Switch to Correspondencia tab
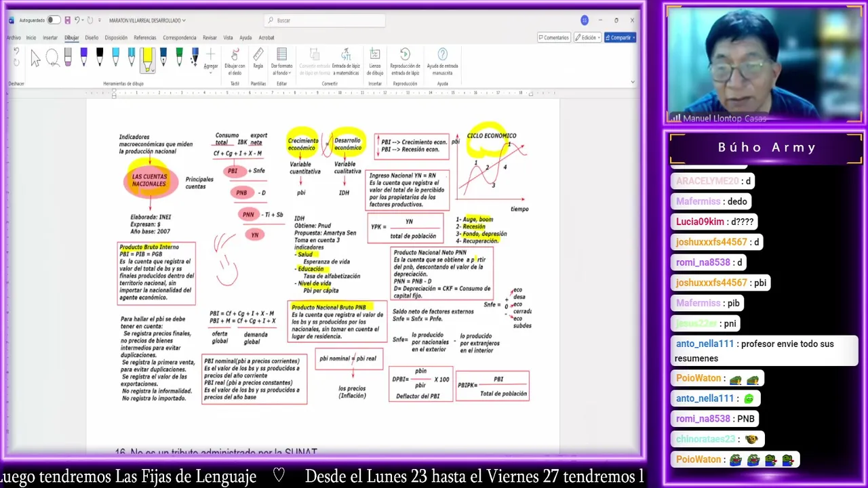The width and height of the screenshot is (868, 488). pos(180,38)
